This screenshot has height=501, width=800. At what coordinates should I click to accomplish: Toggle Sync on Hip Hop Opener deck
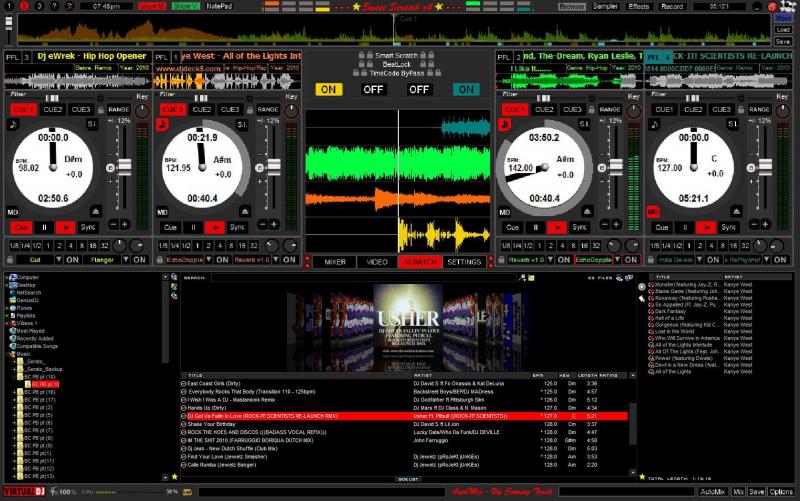tap(88, 228)
